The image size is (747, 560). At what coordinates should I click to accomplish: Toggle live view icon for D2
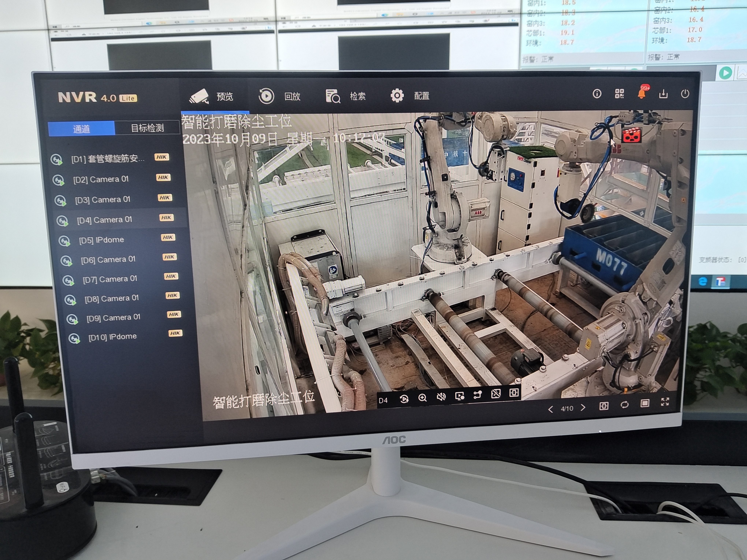pyautogui.click(x=58, y=180)
